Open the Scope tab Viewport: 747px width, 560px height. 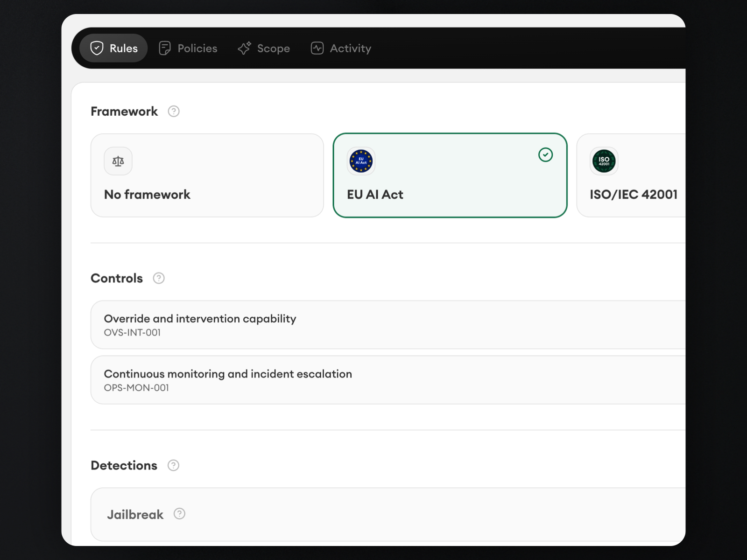click(264, 48)
